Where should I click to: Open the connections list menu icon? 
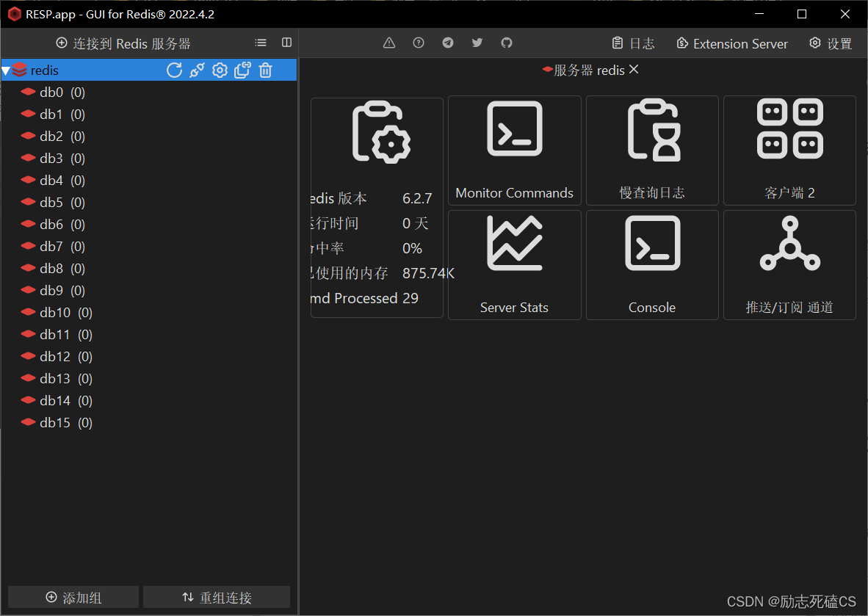(x=261, y=43)
